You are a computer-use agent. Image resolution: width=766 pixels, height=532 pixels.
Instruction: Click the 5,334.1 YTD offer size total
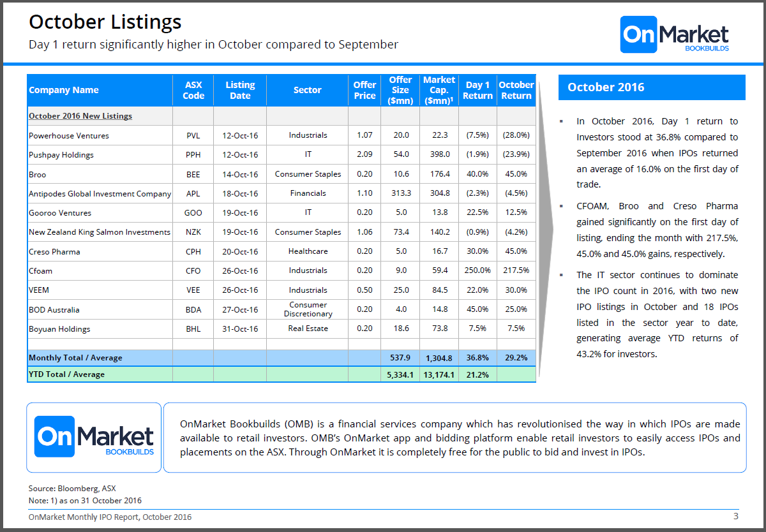400,374
